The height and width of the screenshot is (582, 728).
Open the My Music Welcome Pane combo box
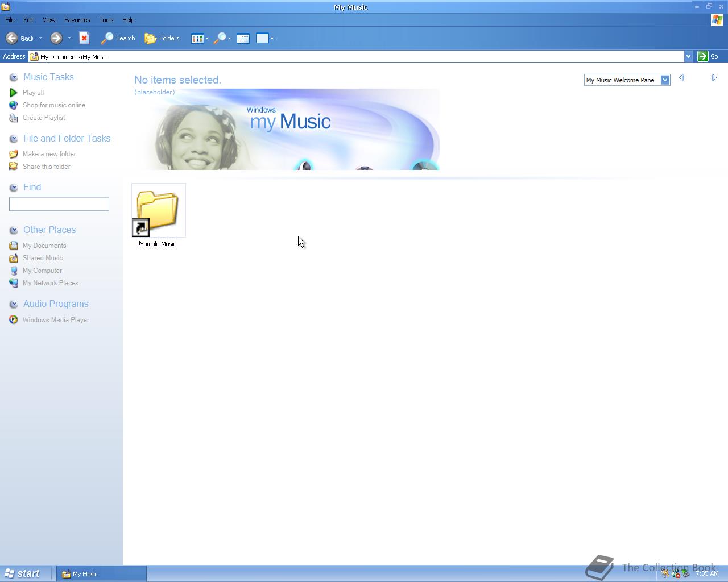coord(627,80)
